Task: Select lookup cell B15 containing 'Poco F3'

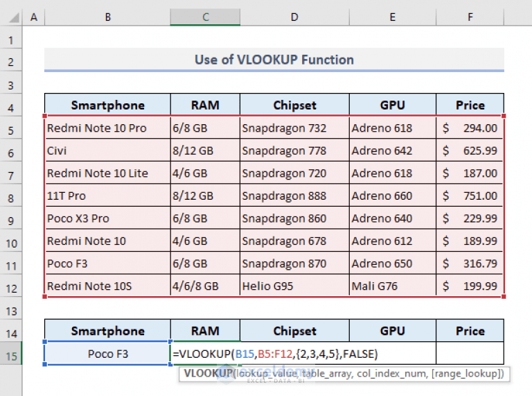Action: click(x=107, y=354)
